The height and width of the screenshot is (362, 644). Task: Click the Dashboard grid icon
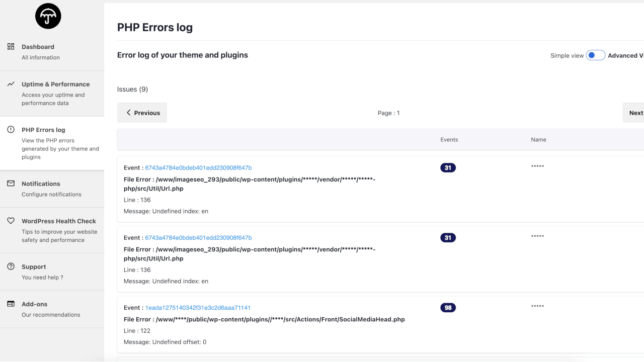11,47
